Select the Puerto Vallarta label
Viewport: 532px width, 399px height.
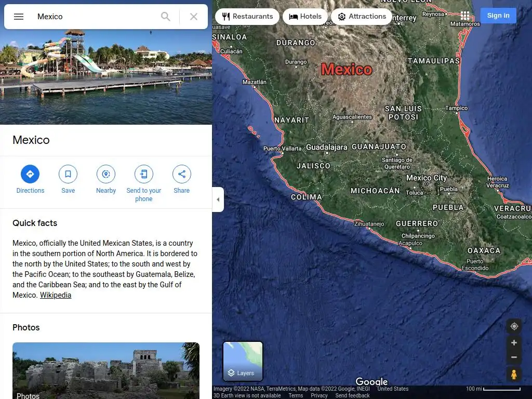tap(282, 149)
